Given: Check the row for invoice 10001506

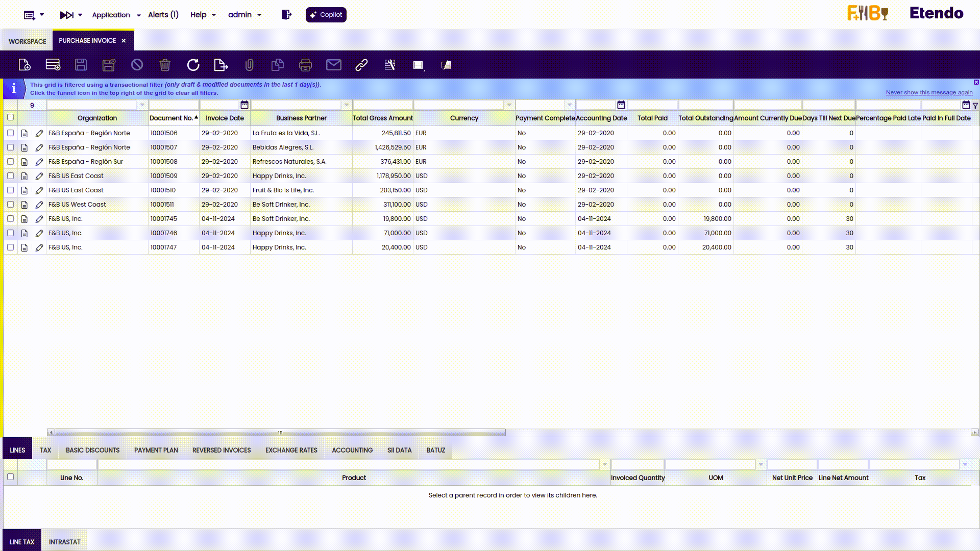Looking at the screenshot, I should click(x=10, y=133).
